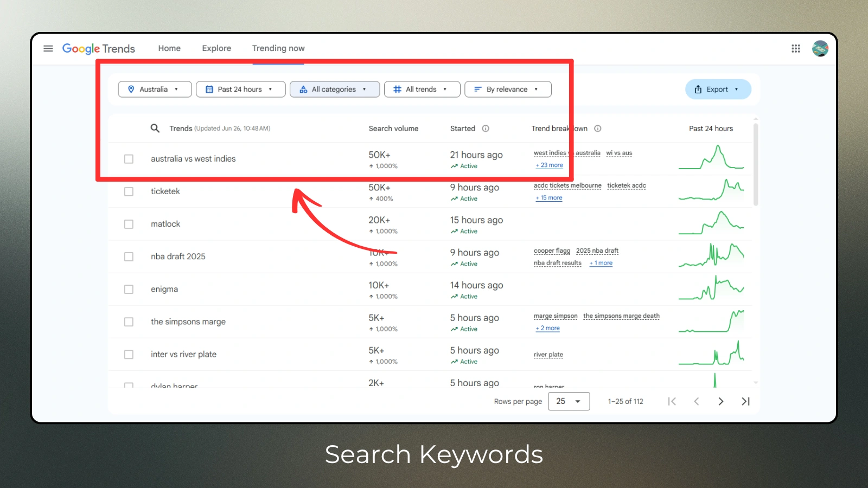Open the Export dropdown menu
This screenshot has height=488, width=868.
(718, 89)
